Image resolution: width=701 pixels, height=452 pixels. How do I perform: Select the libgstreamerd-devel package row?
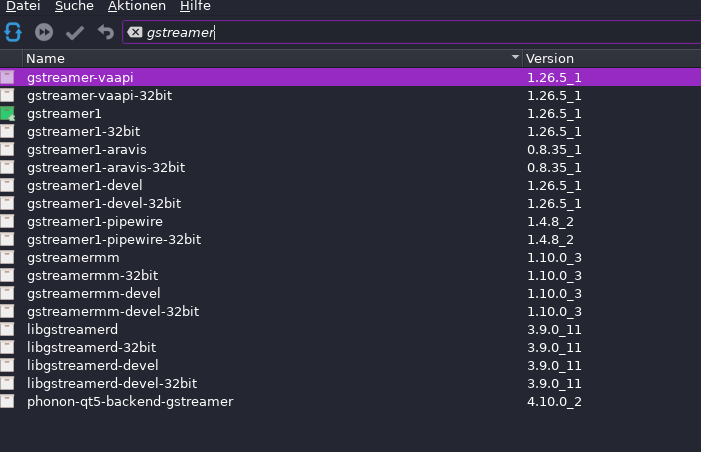(92, 365)
